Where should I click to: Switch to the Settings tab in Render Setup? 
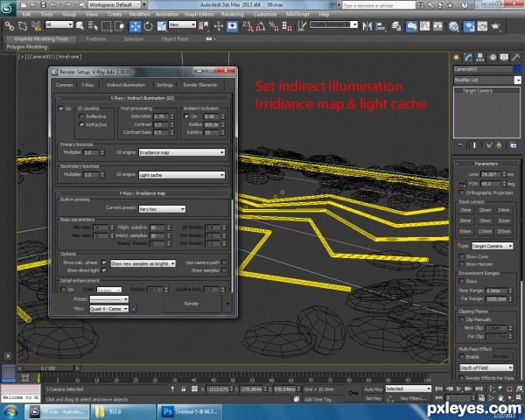[164, 85]
